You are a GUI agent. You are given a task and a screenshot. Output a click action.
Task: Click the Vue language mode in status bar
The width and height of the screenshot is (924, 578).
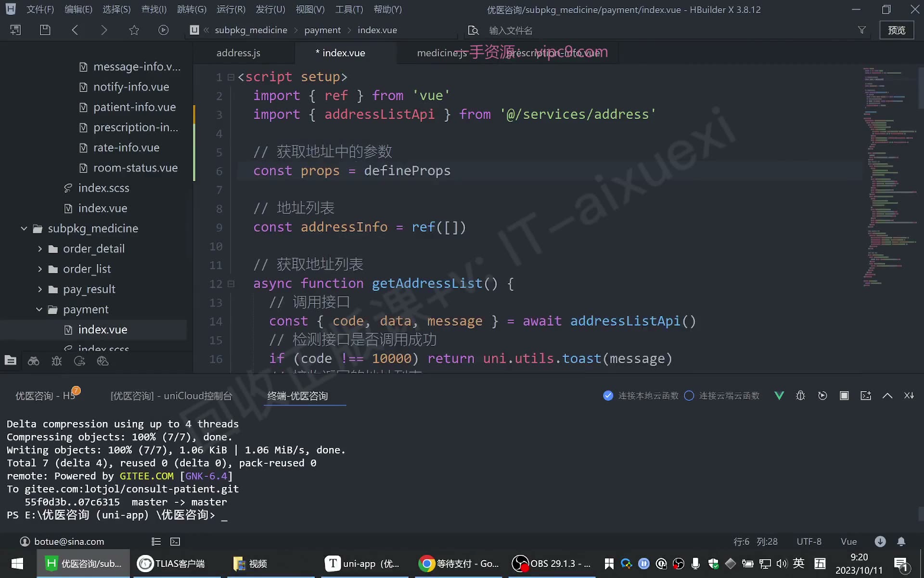click(x=848, y=541)
